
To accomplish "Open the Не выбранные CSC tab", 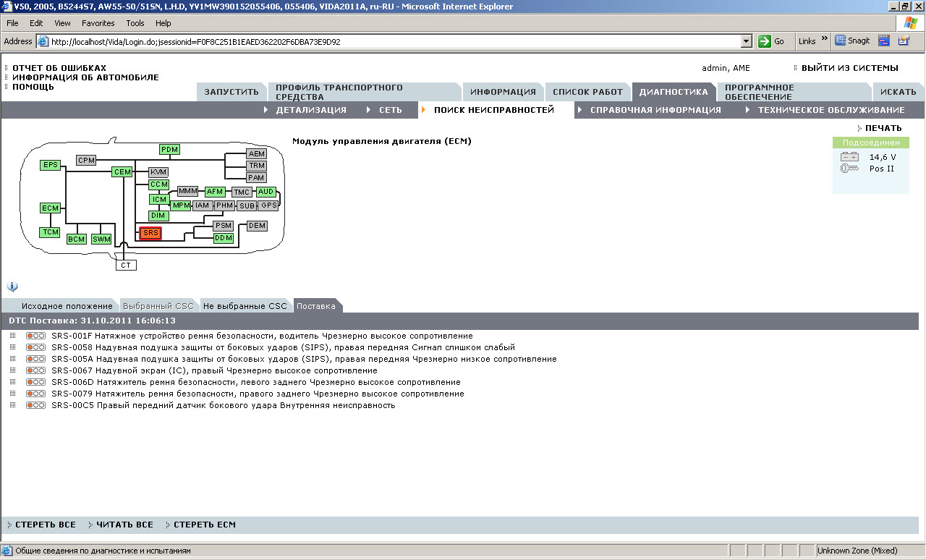I will (x=245, y=306).
